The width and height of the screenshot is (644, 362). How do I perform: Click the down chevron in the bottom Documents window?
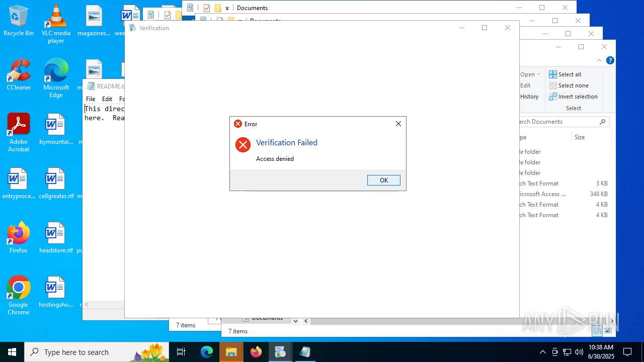295,321
